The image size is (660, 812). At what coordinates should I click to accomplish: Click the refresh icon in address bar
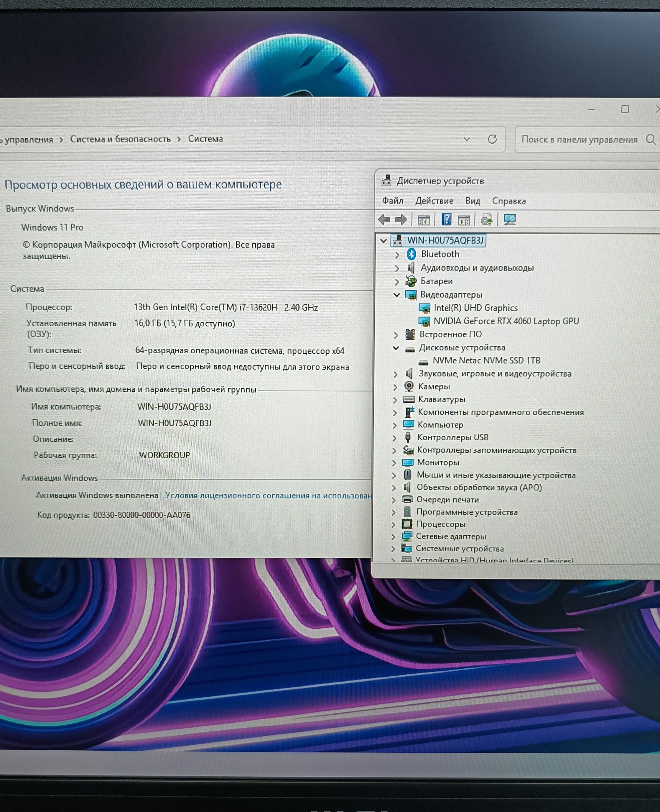coord(492,139)
